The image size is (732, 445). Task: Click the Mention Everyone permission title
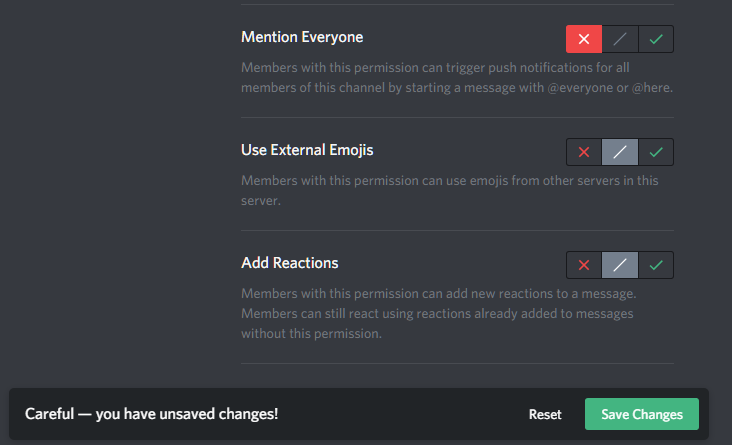[x=302, y=37]
